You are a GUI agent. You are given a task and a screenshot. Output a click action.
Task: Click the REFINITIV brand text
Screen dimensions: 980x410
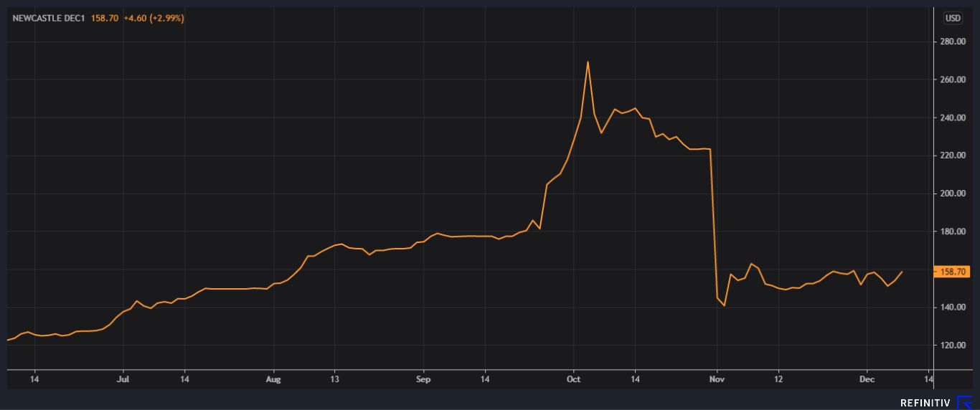(925, 403)
